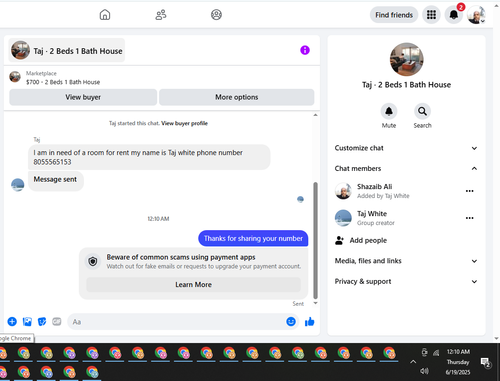Open emoji picker smiley icon
Viewport: 500px width, 381px height.
[291, 322]
